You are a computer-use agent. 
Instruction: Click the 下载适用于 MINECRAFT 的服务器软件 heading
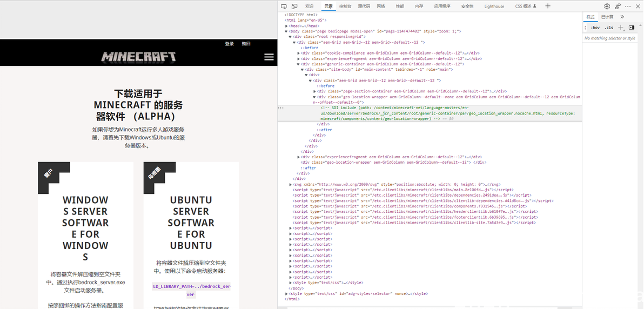click(138, 105)
